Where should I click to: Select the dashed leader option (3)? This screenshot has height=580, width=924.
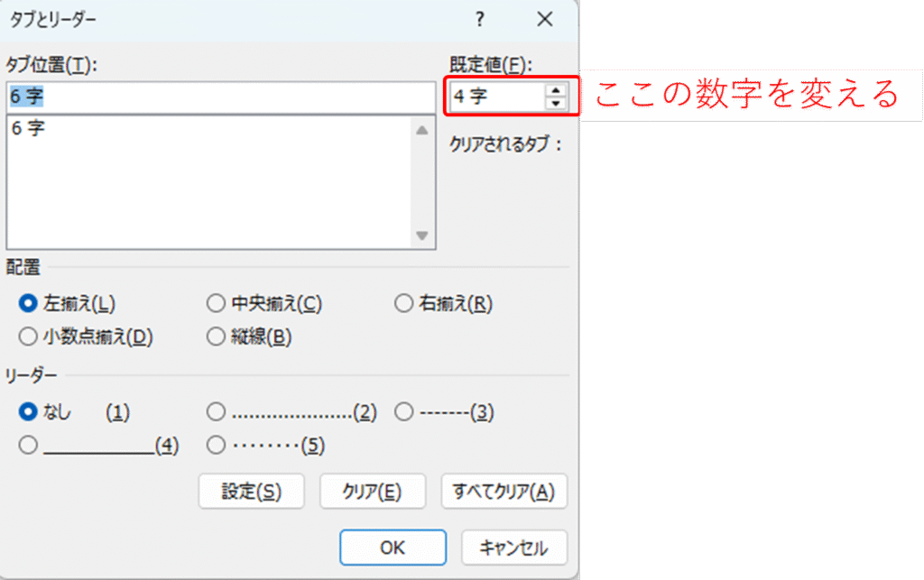403,412
